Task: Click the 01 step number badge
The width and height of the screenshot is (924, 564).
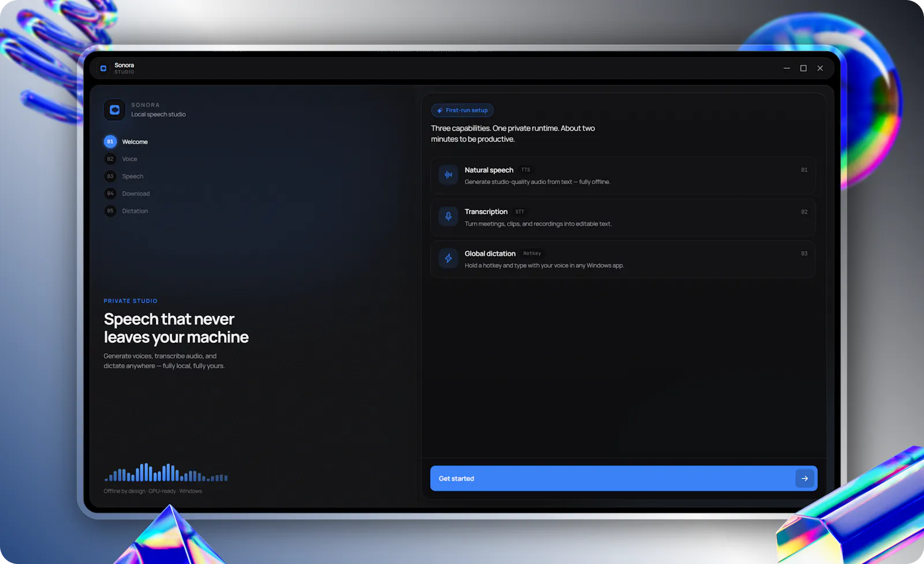Action: click(x=110, y=141)
